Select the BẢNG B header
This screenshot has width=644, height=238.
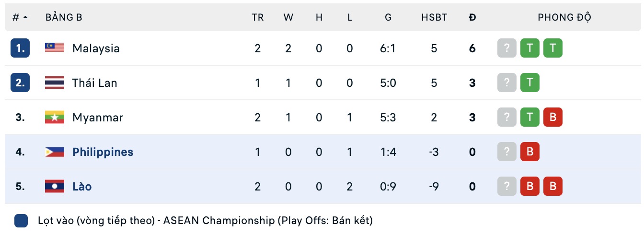coord(64,17)
